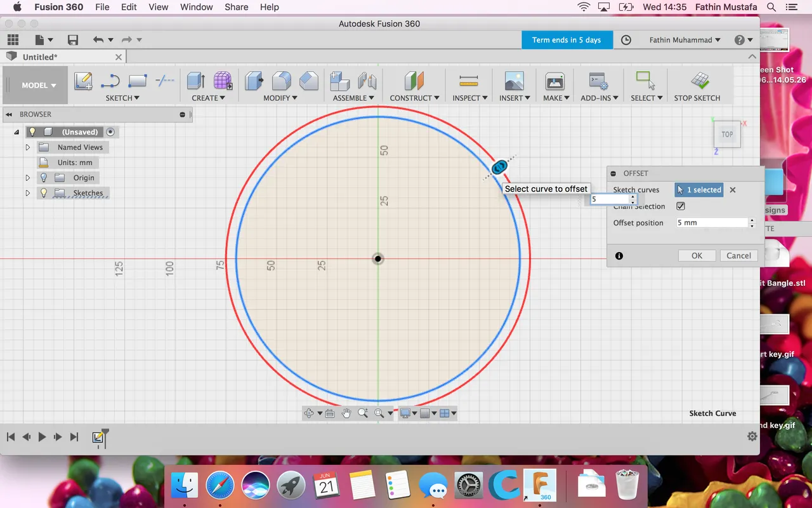Clear the sketch curves selection with X

(x=732, y=190)
